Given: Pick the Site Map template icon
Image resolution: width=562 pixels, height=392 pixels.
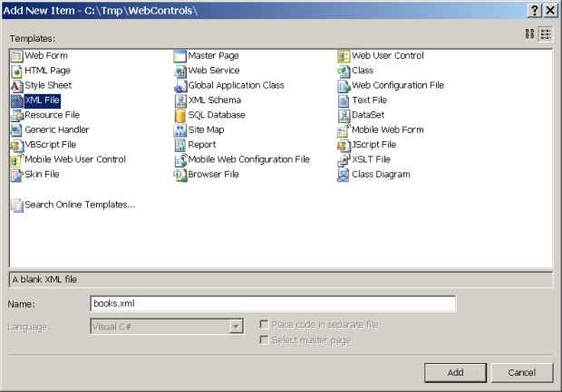Looking at the screenshot, I should [179, 130].
